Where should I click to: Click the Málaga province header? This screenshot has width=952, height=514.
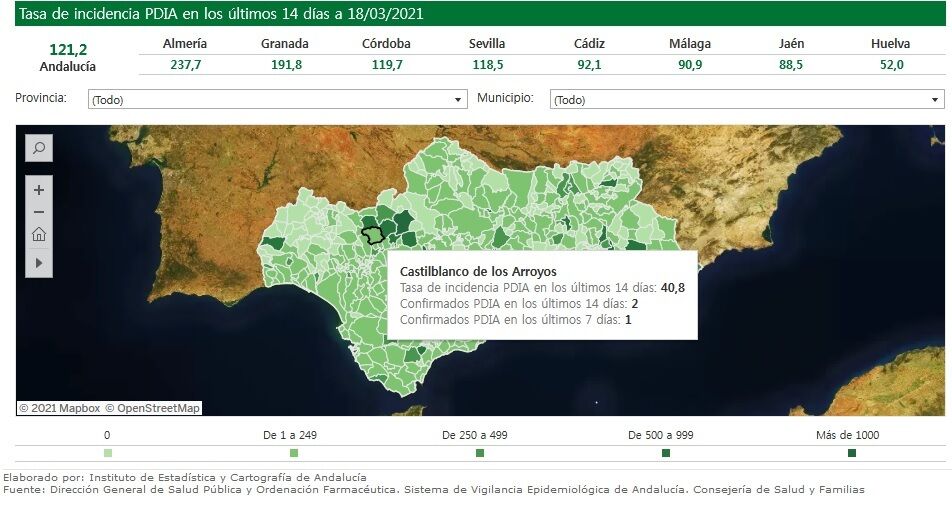tap(690, 44)
